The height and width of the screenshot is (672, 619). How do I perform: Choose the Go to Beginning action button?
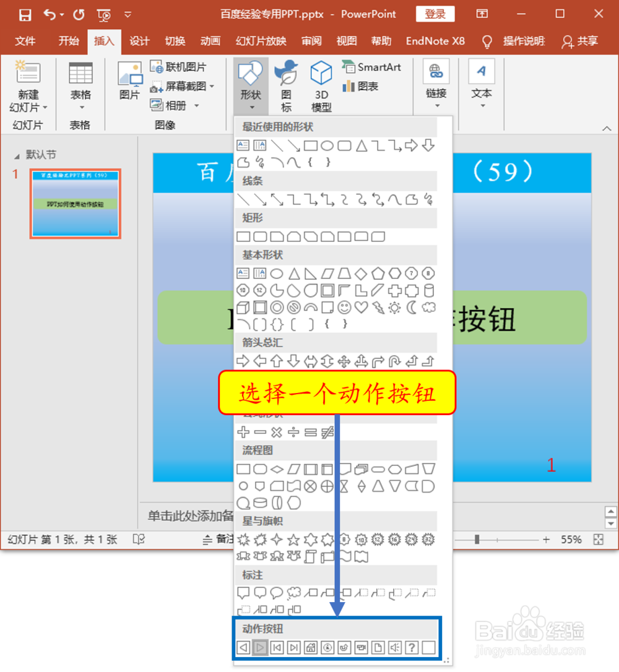coord(277,647)
